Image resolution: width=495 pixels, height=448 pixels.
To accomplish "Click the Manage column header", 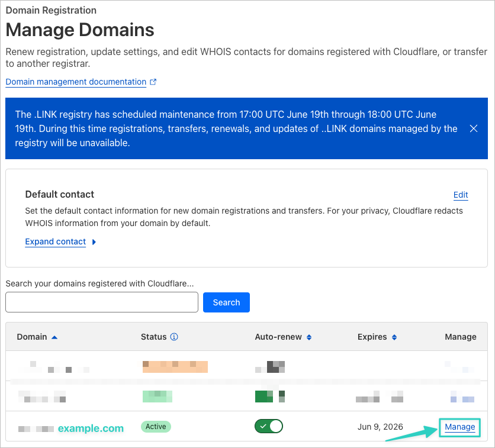I will click(x=461, y=337).
